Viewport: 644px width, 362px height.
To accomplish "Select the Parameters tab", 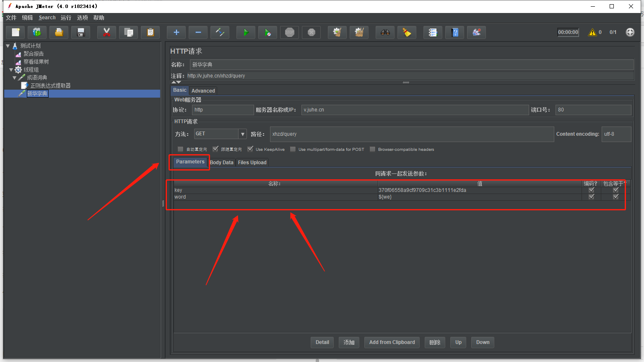I will (x=190, y=162).
